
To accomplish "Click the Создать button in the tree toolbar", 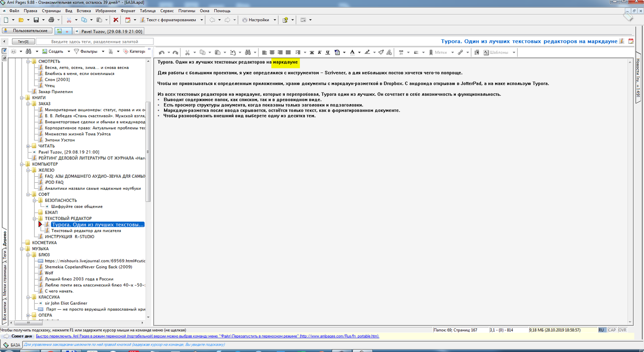I will click(x=52, y=51).
